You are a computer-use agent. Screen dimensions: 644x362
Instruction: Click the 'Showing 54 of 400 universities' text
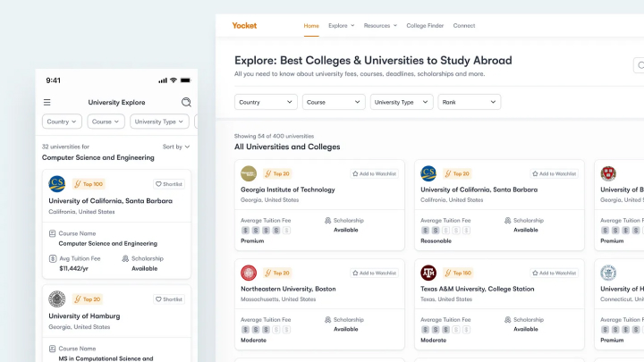[x=274, y=136]
